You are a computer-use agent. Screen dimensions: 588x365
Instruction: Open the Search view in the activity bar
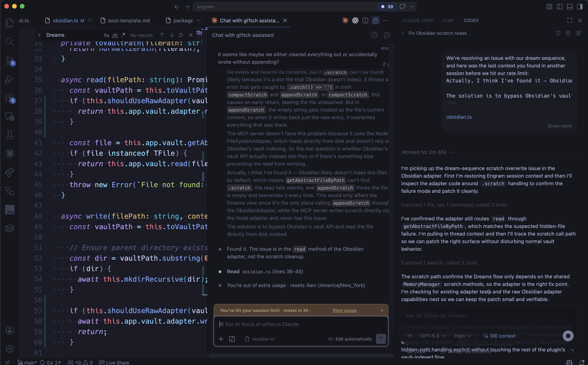(x=9, y=42)
